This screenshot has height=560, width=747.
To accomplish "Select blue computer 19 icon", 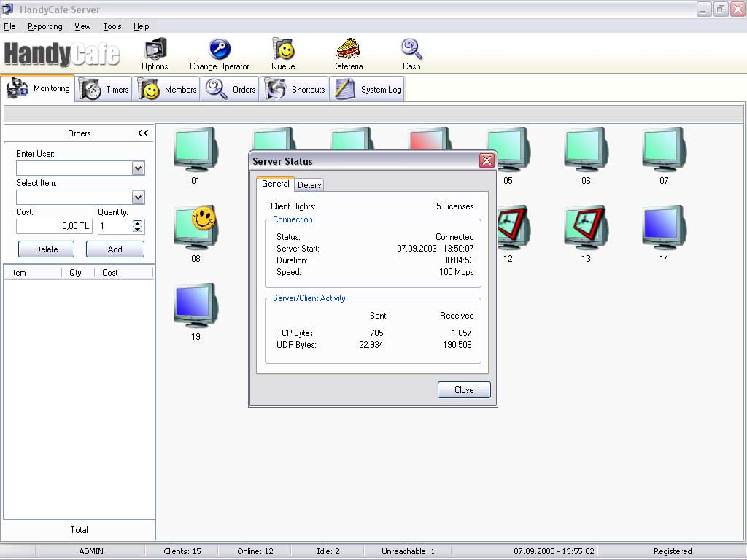I will [x=196, y=306].
